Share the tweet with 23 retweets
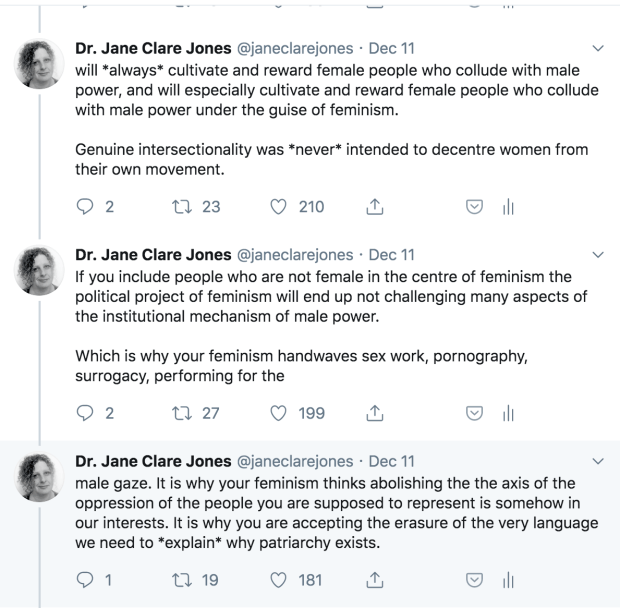 pyautogui.click(x=376, y=207)
